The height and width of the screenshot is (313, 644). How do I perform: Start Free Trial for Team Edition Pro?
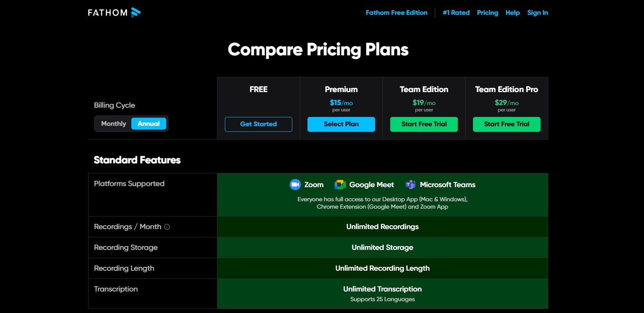coord(507,124)
